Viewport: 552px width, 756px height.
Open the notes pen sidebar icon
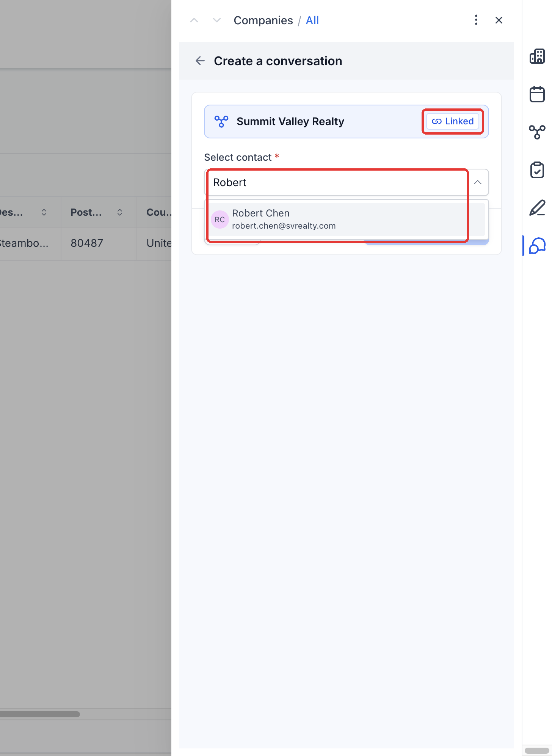point(537,208)
